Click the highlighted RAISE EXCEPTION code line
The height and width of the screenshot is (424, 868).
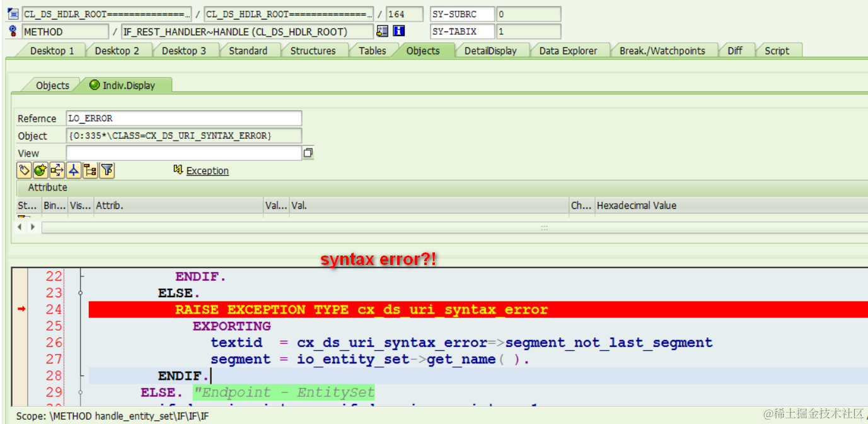click(x=478, y=309)
